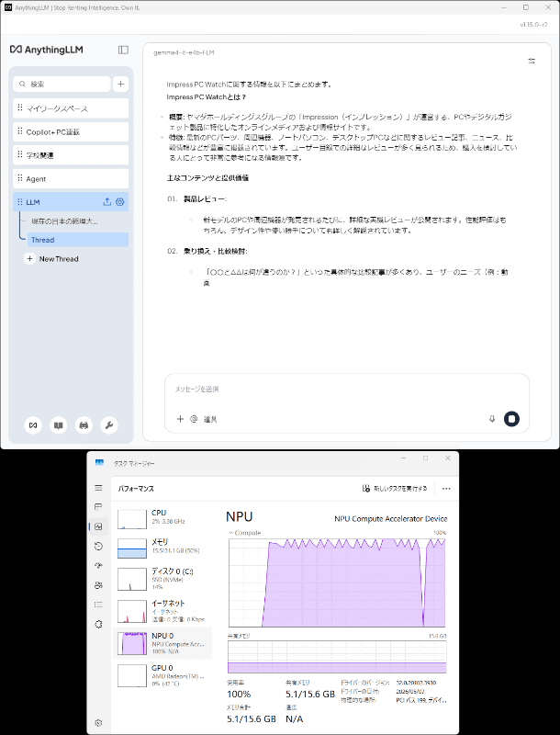The image size is (560, 735).
Task: Open the 学校関連 workspace
Action: click(x=71, y=155)
